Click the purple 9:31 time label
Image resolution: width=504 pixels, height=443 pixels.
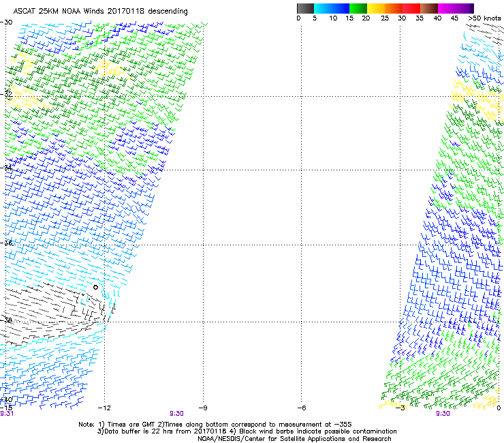pyautogui.click(x=7, y=414)
